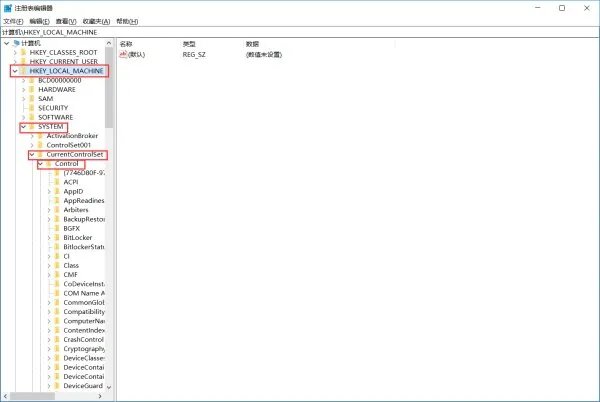Image resolution: width=600 pixels, height=402 pixels.
Task: Open the Edit (编辑) menu
Action: click(x=39, y=21)
